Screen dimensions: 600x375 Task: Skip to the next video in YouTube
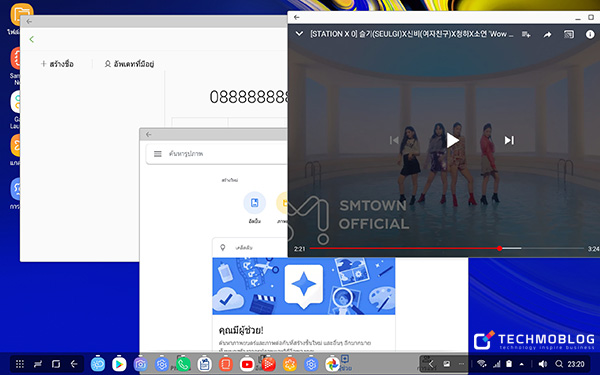click(509, 140)
